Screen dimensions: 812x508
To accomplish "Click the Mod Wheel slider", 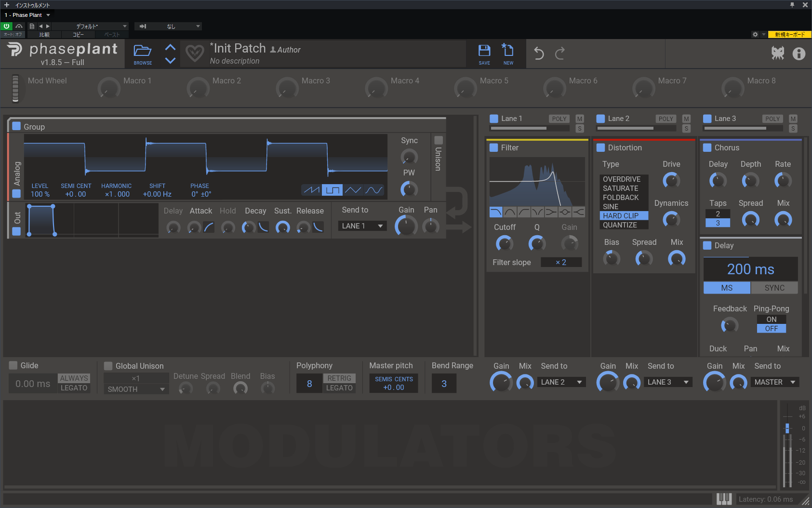I will click(15, 88).
